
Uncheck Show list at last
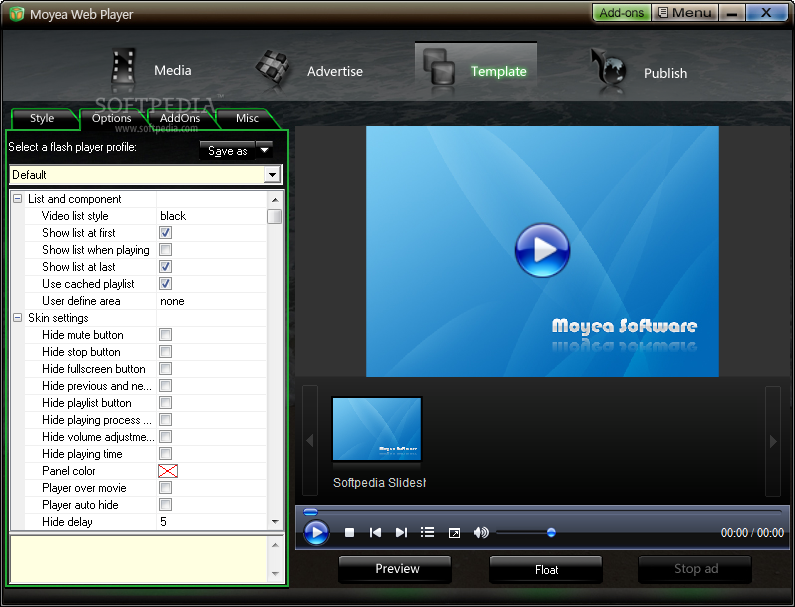tap(165, 267)
